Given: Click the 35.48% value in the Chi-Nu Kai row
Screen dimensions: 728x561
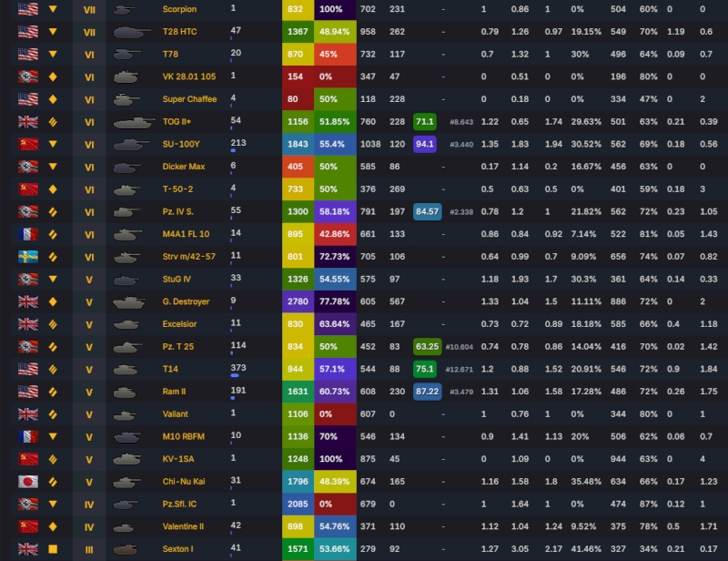Looking at the screenshot, I should (586, 482).
